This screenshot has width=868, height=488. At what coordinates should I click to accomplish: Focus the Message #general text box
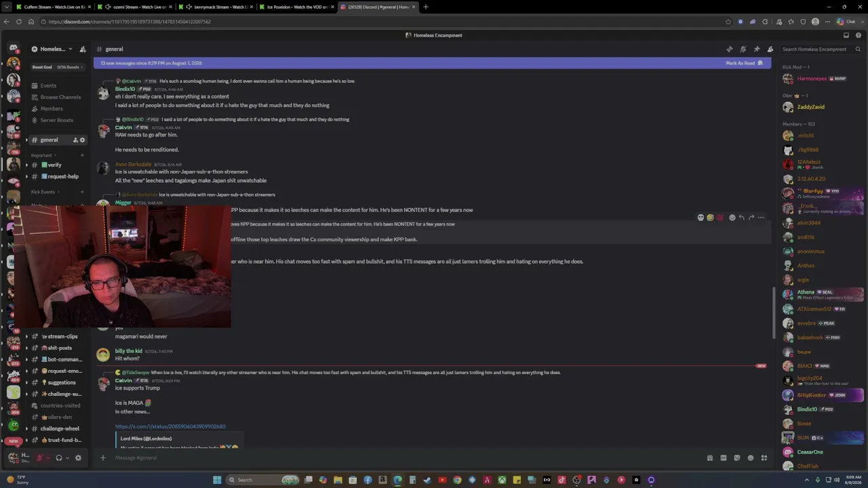point(407,457)
